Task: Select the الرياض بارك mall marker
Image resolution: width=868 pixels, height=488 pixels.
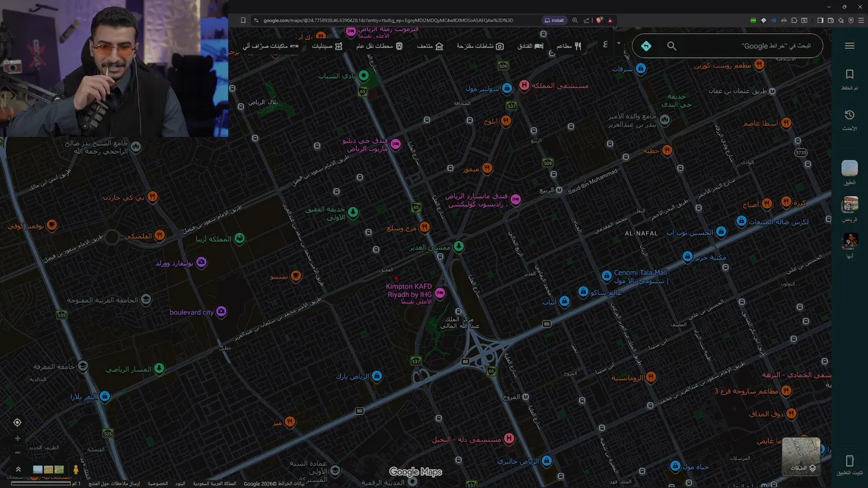Action: click(x=377, y=375)
